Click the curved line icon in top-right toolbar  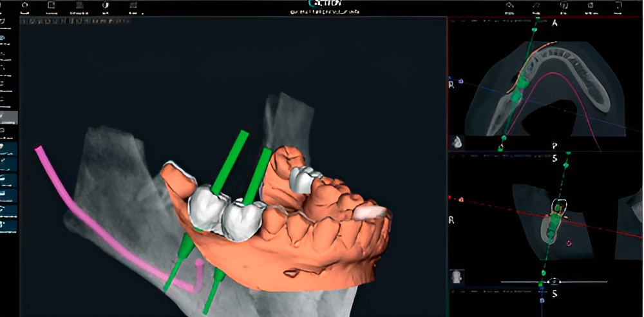(x=536, y=5)
